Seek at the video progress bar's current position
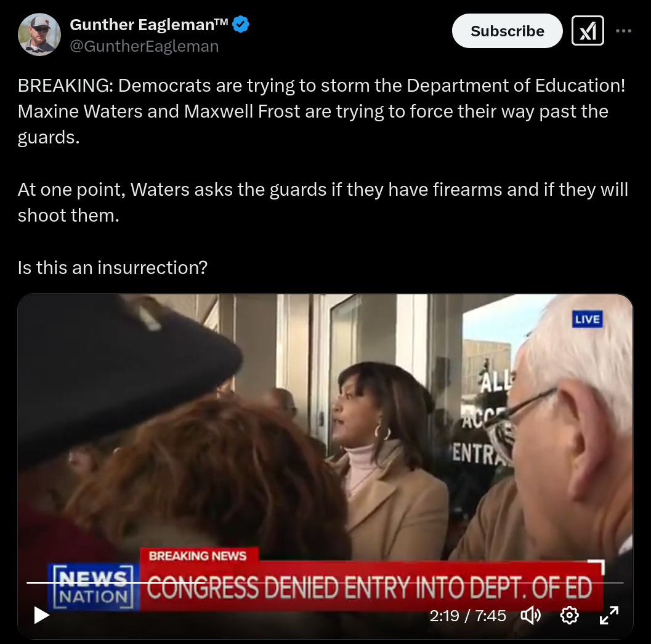 point(204,582)
